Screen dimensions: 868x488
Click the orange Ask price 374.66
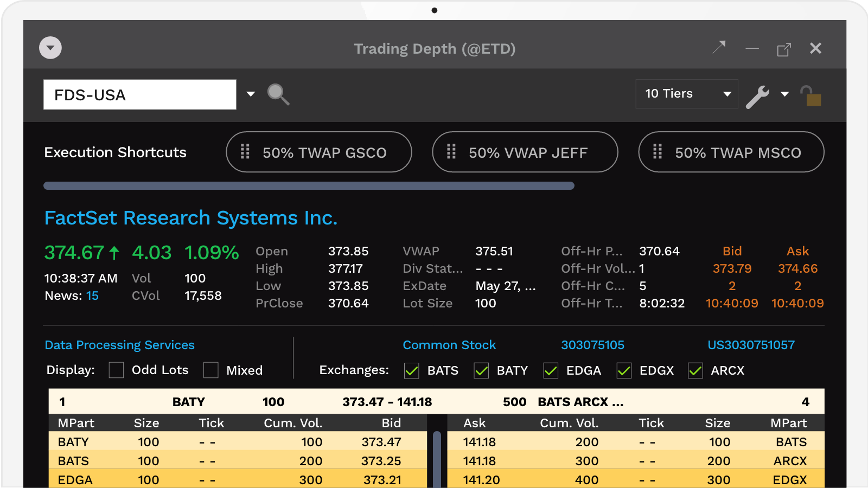tap(797, 268)
